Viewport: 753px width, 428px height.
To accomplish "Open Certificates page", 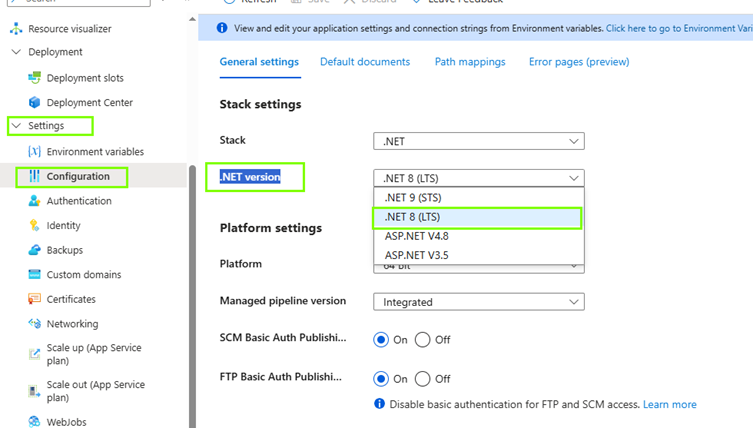I will pyautogui.click(x=71, y=299).
